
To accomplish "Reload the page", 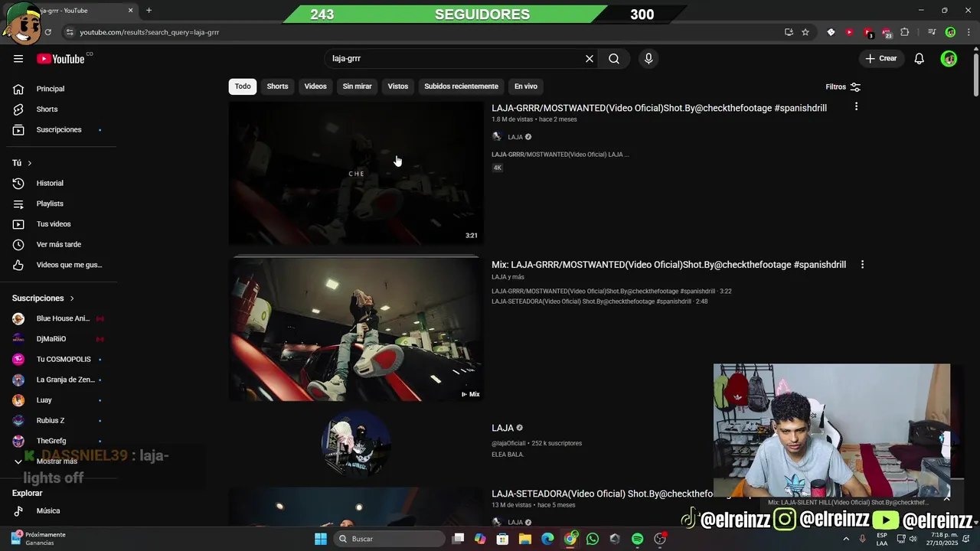I will (47, 32).
